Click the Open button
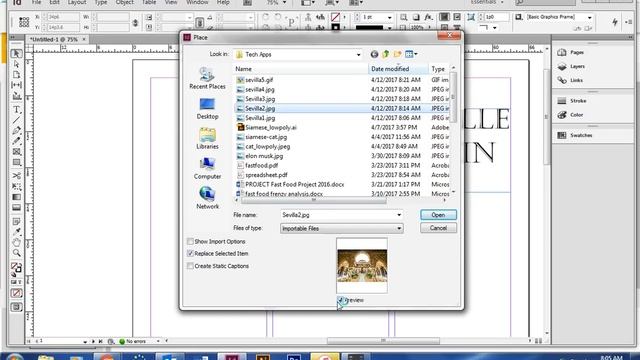The height and width of the screenshot is (360, 640). coord(438,215)
